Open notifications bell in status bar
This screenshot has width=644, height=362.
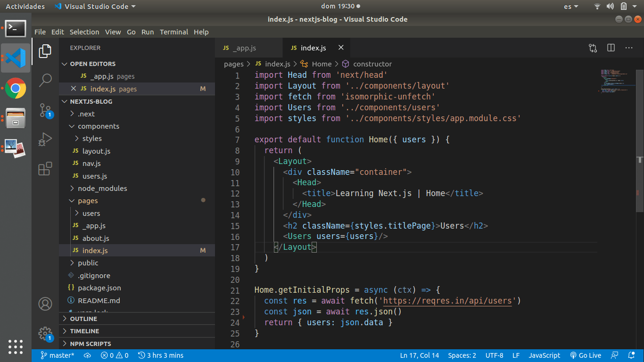pos(631,355)
